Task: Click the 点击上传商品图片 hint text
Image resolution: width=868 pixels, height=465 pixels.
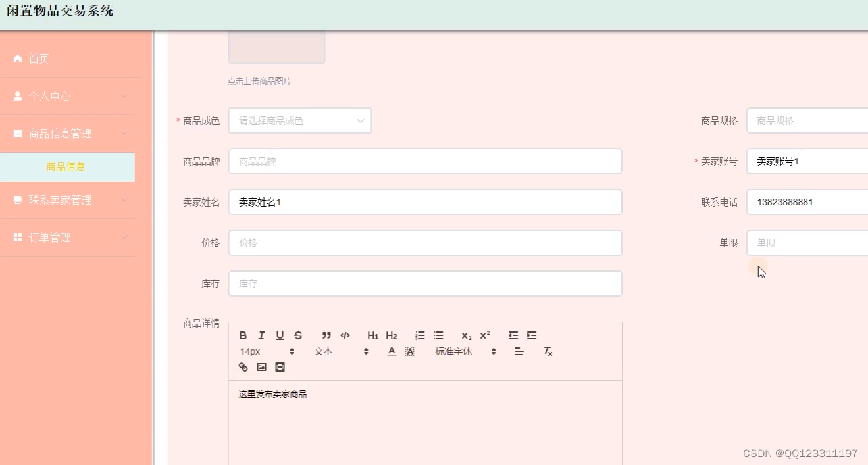Action: pyautogui.click(x=259, y=82)
